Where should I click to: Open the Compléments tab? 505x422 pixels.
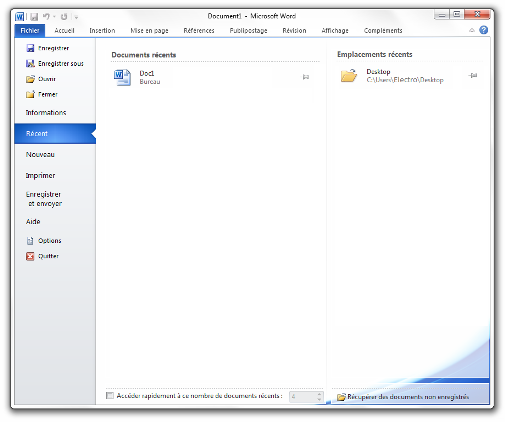pyautogui.click(x=383, y=31)
